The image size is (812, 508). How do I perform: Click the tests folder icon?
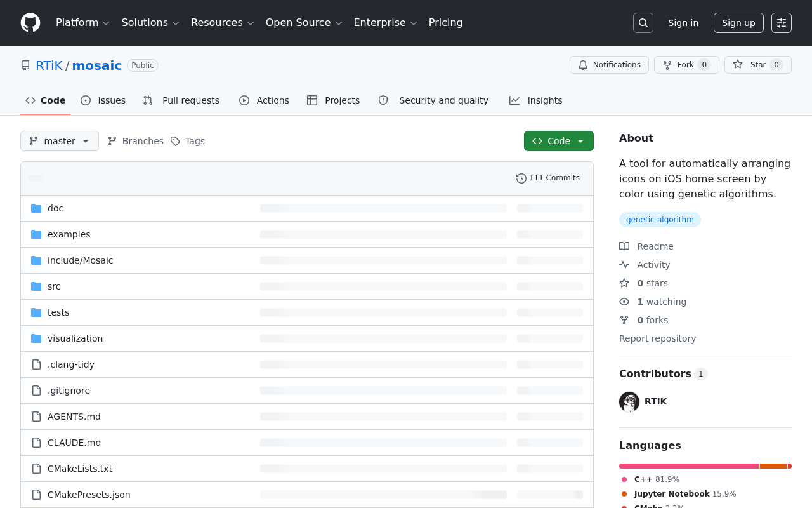(x=36, y=312)
